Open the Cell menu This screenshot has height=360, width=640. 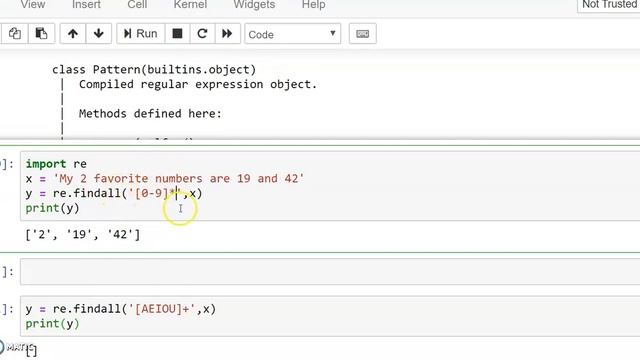click(137, 5)
